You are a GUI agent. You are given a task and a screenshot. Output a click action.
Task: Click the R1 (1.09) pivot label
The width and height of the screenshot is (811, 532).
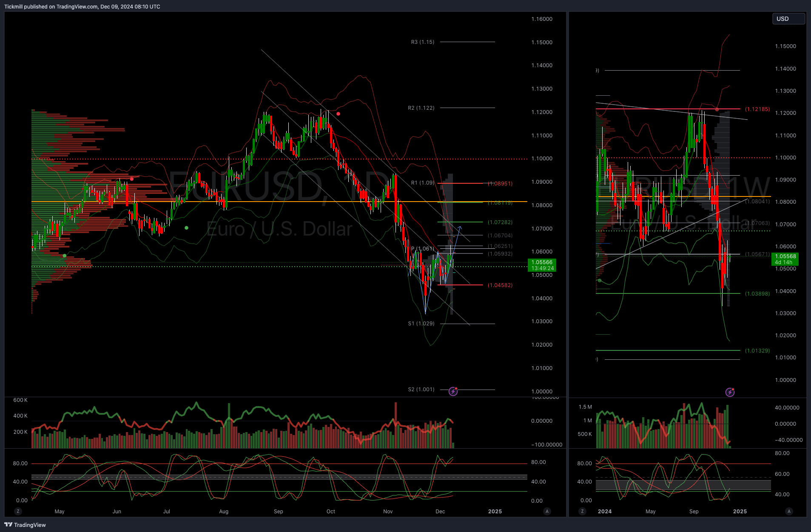[x=423, y=183]
